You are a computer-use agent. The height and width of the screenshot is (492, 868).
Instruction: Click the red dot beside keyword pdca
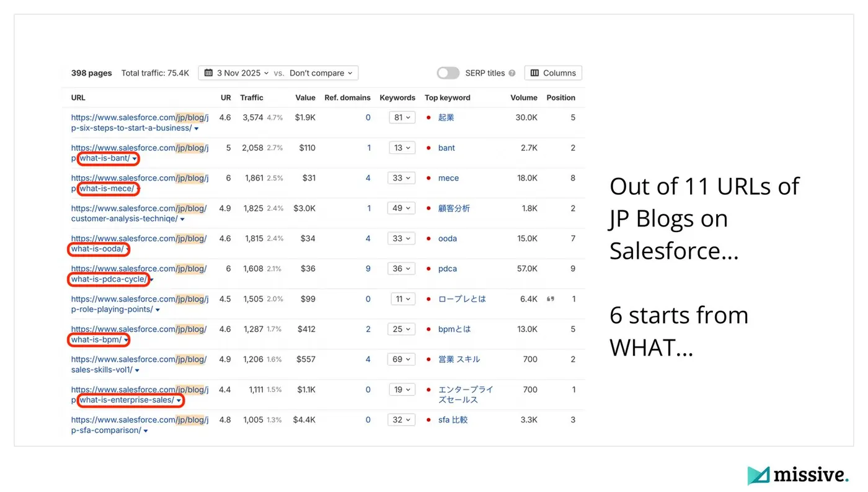[428, 269]
